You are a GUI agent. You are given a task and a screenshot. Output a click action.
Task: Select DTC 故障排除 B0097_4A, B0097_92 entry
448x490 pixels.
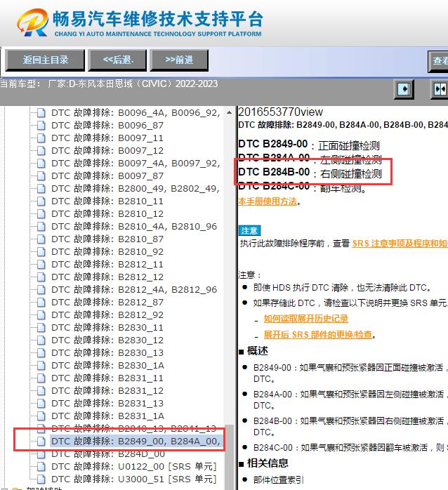(136, 163)
